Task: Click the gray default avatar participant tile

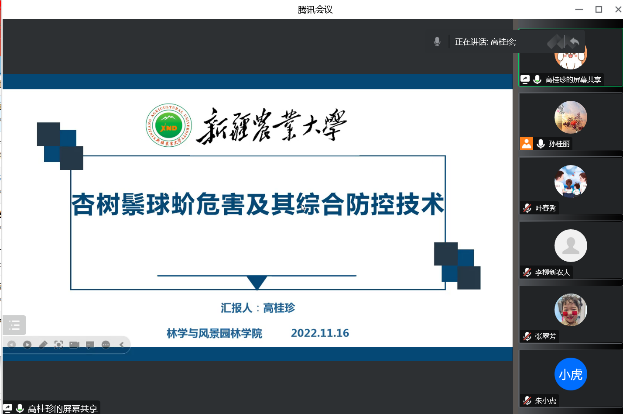Action: [x=570, y=245]
